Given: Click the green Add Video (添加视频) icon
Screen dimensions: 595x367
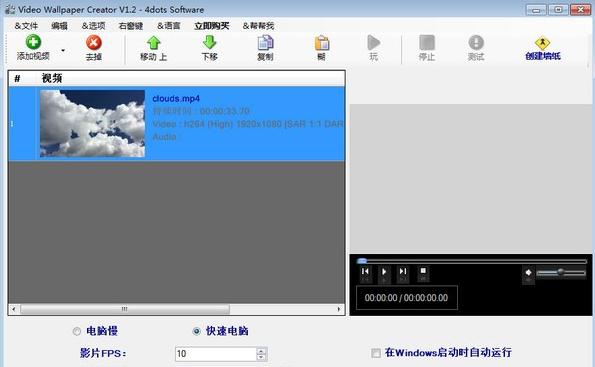Looking at the screenshot, I should [33, 42].
